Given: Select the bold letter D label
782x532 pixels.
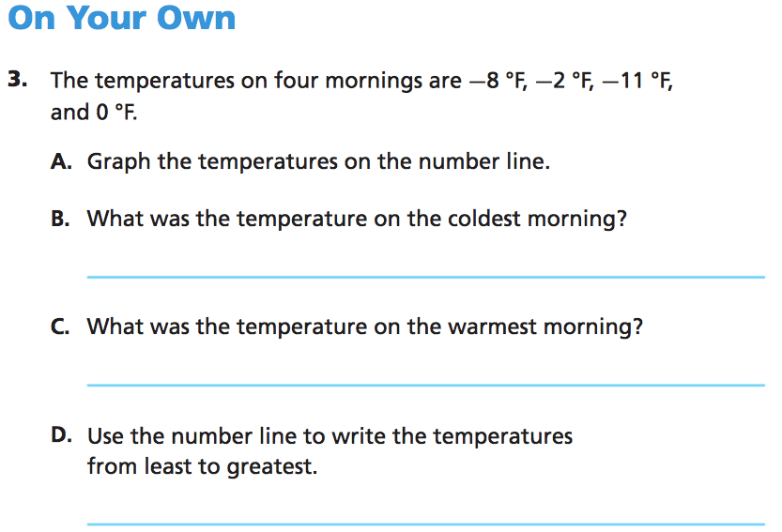Looking at the screenshot, I should click(61, 435).
